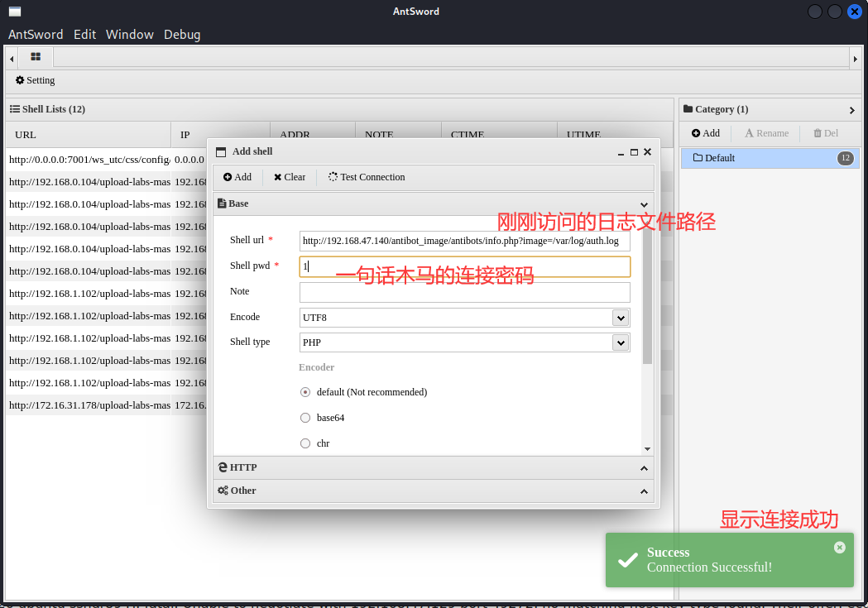Click the 0.0.0.0 IP cell
The height and width of the screenshot is (608, 868).
(189, 160)
